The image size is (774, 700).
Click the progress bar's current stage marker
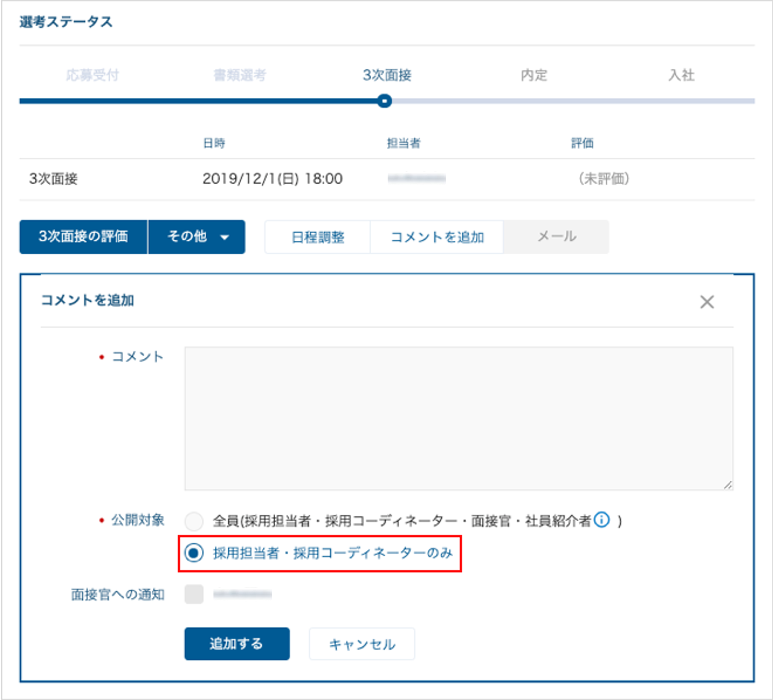[384, 101]
